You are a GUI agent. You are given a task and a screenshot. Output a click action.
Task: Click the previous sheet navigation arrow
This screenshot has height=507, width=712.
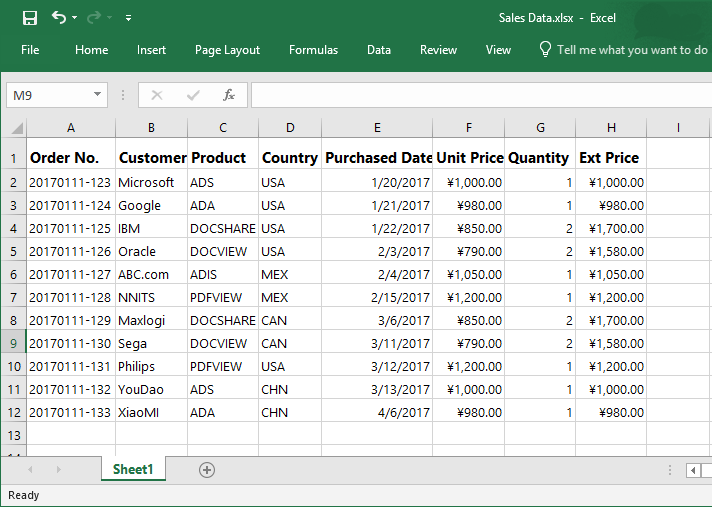point(30,470)
